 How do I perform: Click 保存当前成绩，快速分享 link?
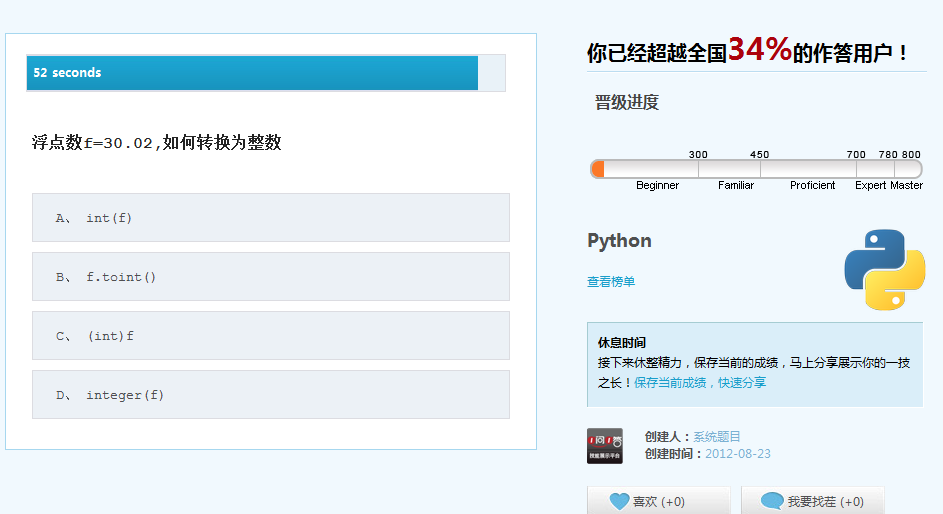[700, 382]
